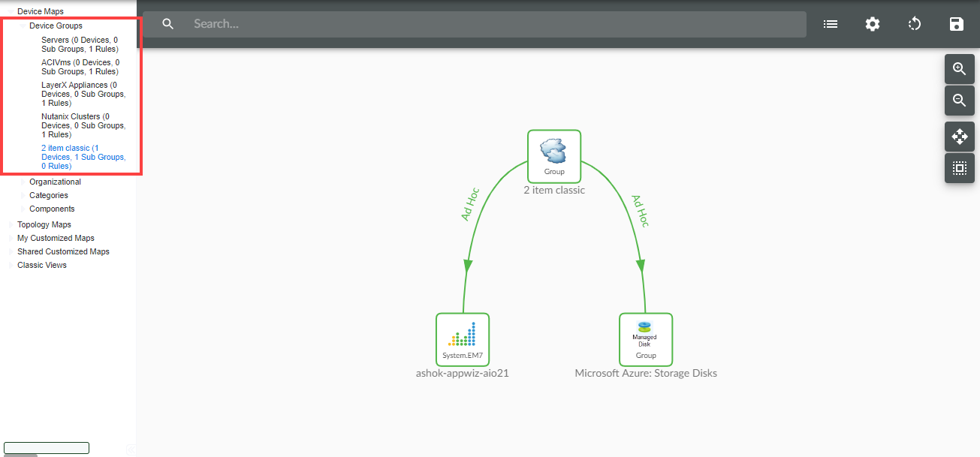Expand the Classic Views tree node
This screenshot has height=457, width=980.
pyautogui.click(x=41, y=265)
